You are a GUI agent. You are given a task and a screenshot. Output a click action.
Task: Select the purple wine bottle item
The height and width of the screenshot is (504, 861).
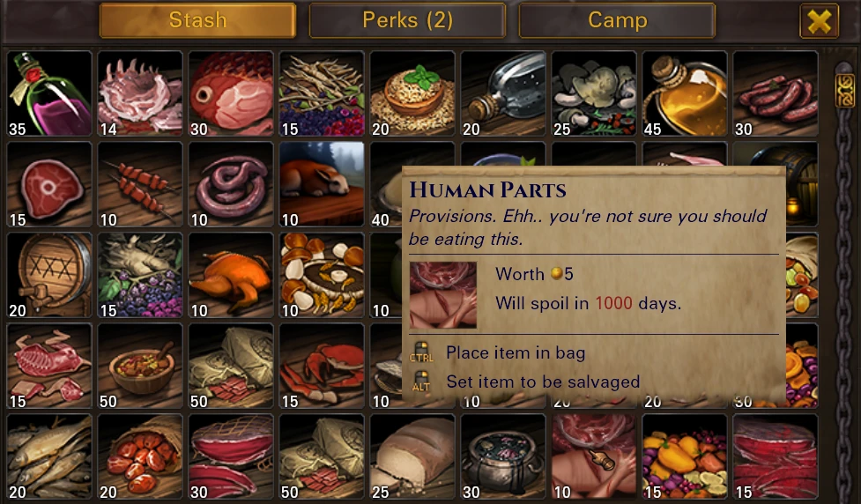tap(49, 93)
